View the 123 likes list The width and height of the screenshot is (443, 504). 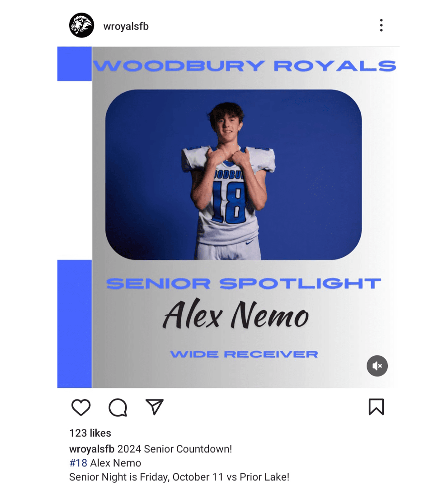tap(90, 433)
